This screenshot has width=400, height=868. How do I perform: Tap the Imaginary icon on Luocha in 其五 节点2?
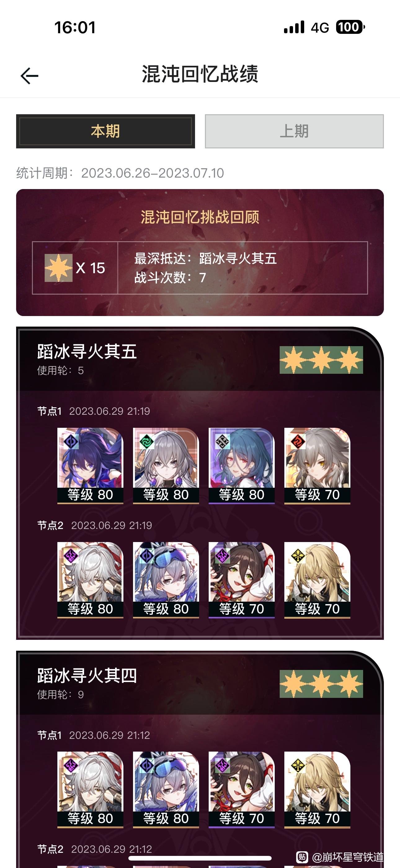298,556
